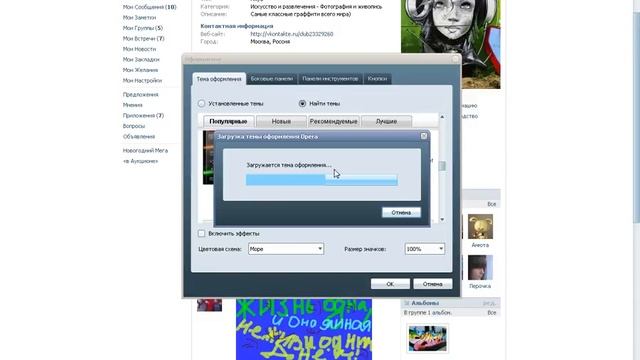640x360 pixels.
Task: Switch to the Панели инструментов tab
Action: tap(330, 79)
